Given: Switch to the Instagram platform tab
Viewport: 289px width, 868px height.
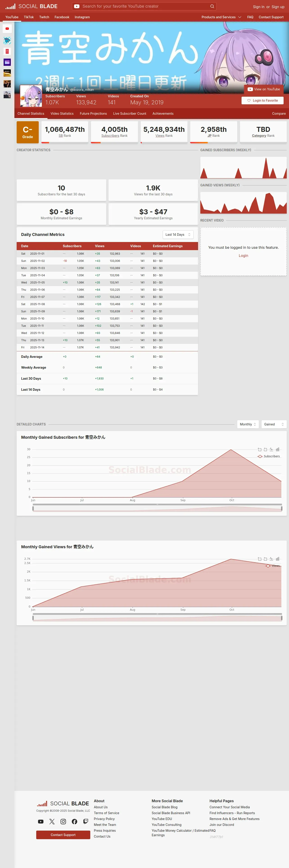Looking at the screenshot, I should tap(82, 17).
